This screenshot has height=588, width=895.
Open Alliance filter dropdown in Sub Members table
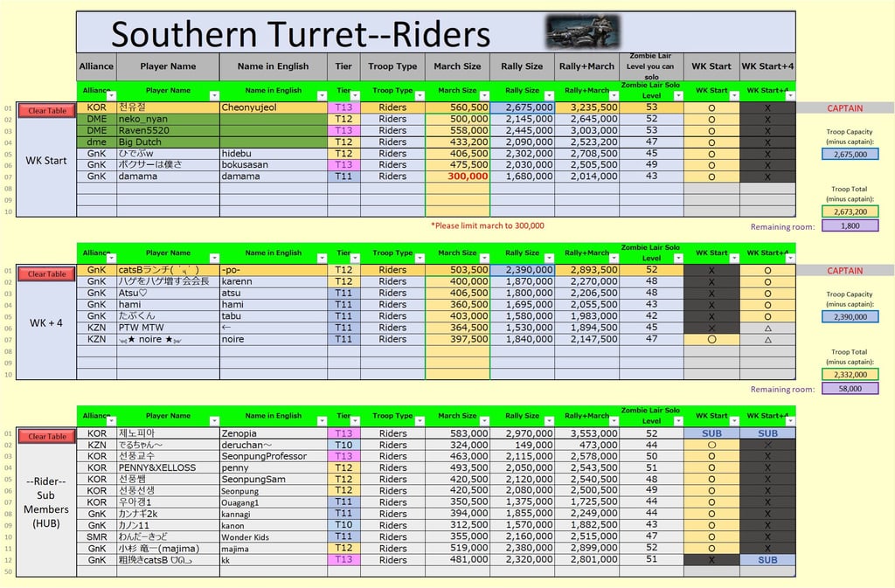pos(111,421)
